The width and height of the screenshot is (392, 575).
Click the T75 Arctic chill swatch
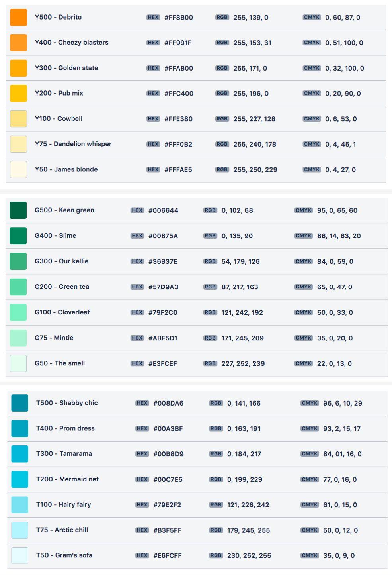tap(20, 530)
